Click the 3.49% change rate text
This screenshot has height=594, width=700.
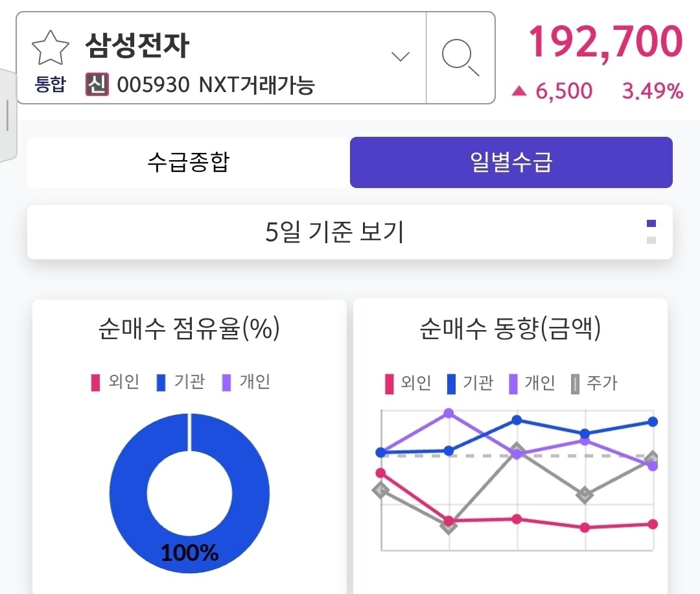tap(652, 91)
